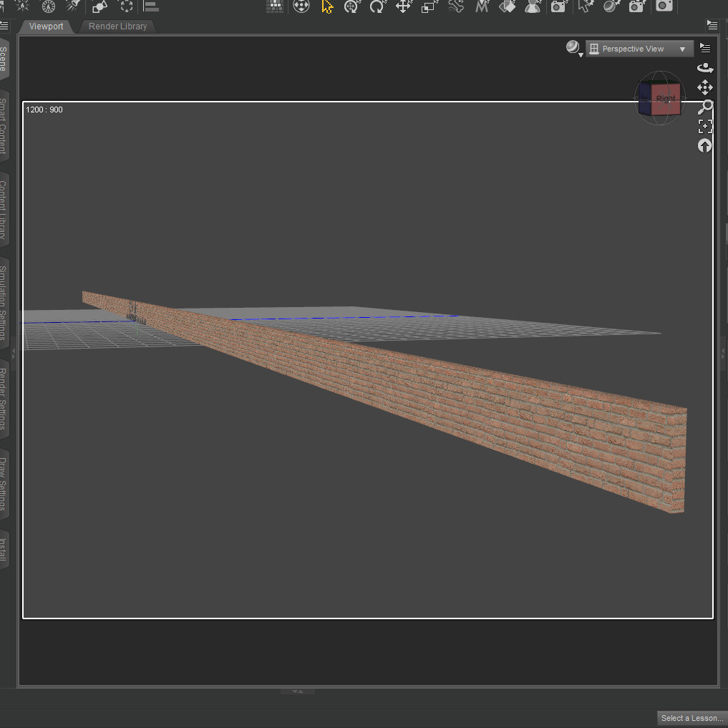Open the draw style sphere dropdown
This screenshot has height=728, width=728.
574,48
